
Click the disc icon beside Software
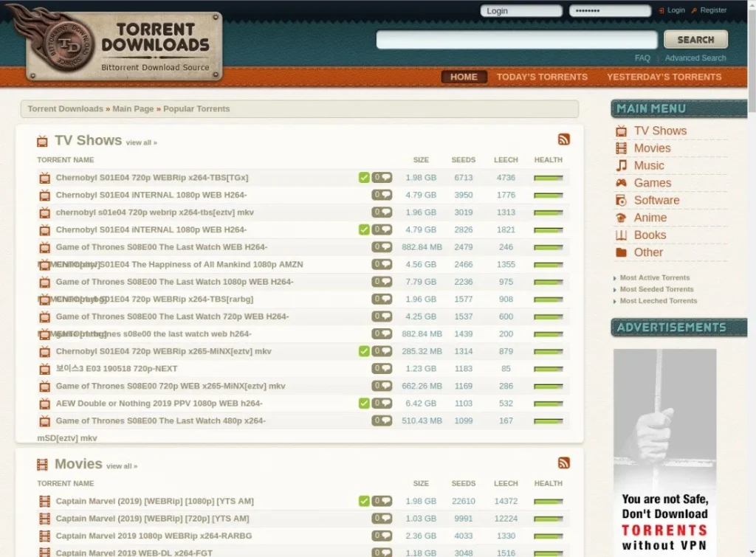pyautogui.click(x=622, y=201)
